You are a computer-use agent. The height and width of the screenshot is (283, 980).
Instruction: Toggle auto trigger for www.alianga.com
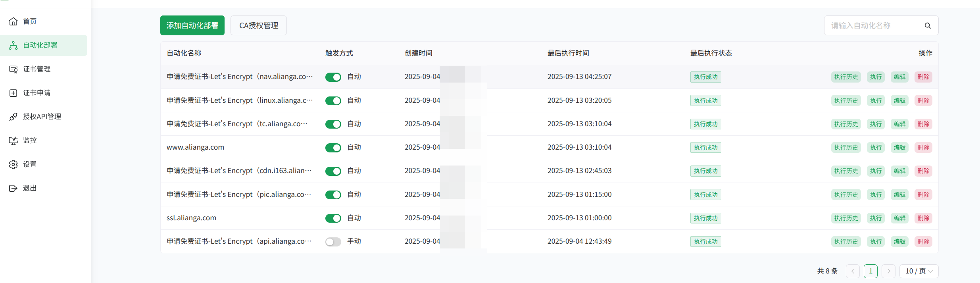coord(333,148)
